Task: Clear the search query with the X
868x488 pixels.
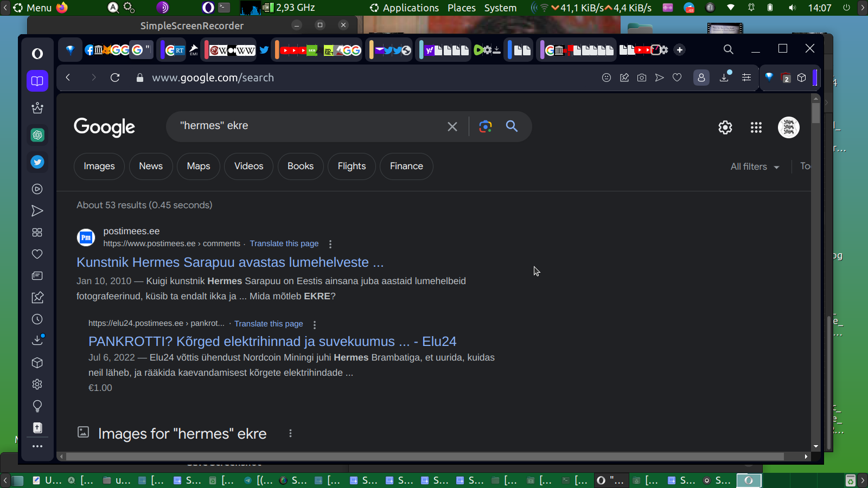Action: (x=452, y=126)
